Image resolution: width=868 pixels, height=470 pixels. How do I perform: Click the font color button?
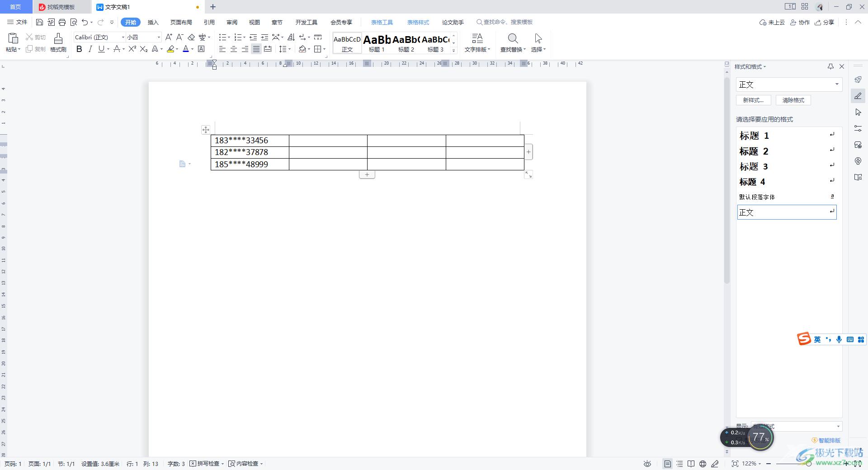click(x=185, y=49)
